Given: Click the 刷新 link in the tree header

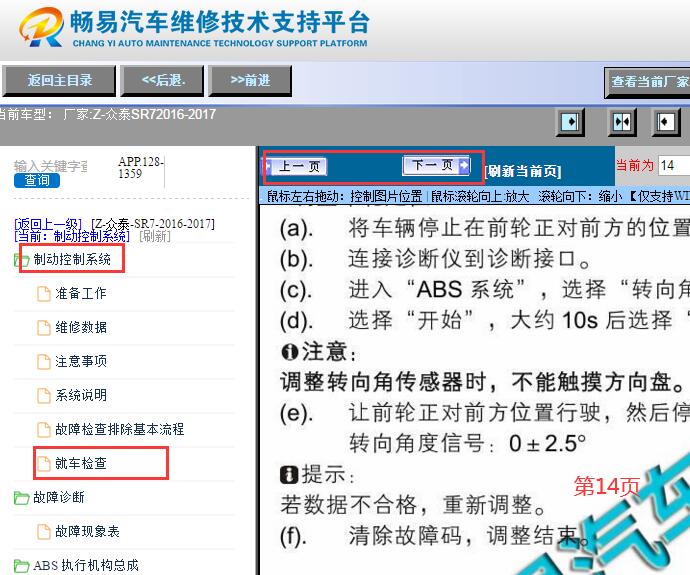Looking at the screenshot, I should [154, 237].
